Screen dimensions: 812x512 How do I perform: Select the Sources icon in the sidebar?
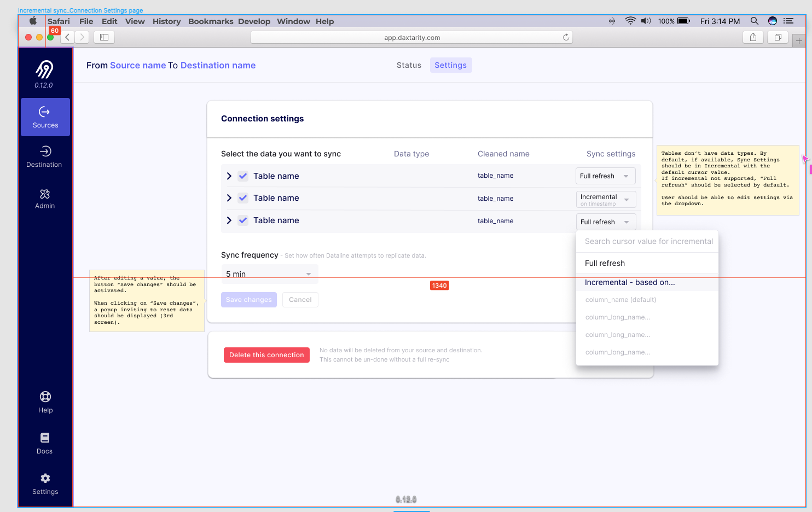click(45, 117)
